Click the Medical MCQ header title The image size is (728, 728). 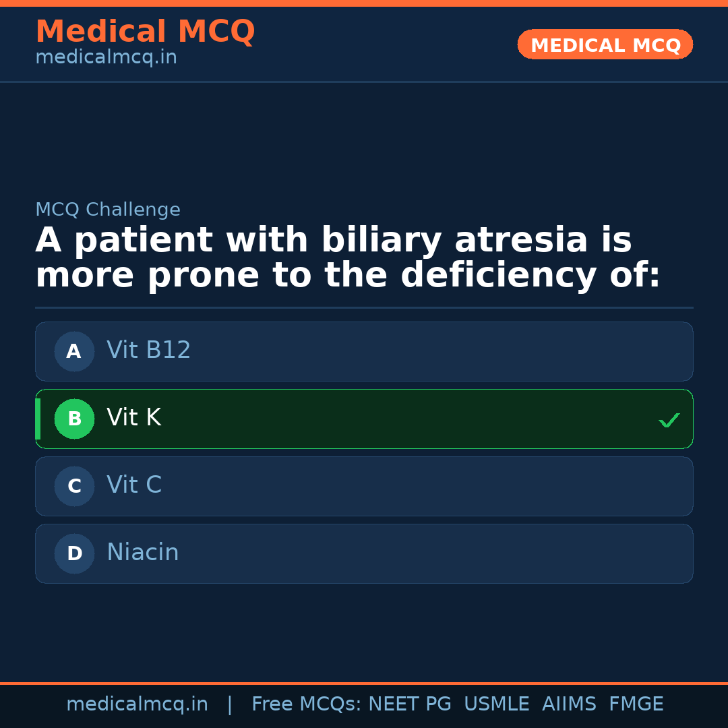(145, 32)
